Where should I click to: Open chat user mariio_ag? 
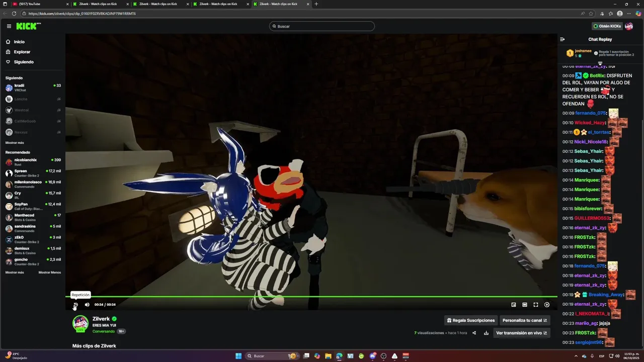pyautogui.click(x=586, y=323)
